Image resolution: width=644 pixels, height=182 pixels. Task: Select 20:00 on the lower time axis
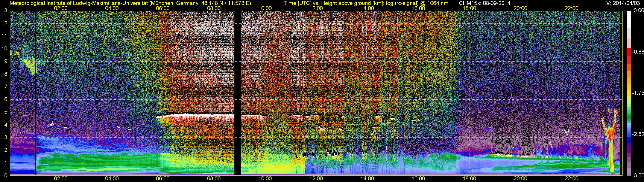pyautogui.click(x=521, y=179)
